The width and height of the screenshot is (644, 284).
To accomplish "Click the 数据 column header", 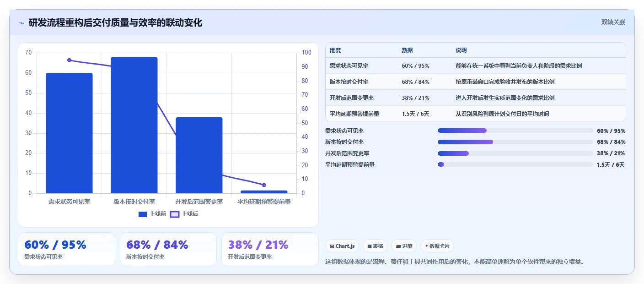I will (408, 50).
